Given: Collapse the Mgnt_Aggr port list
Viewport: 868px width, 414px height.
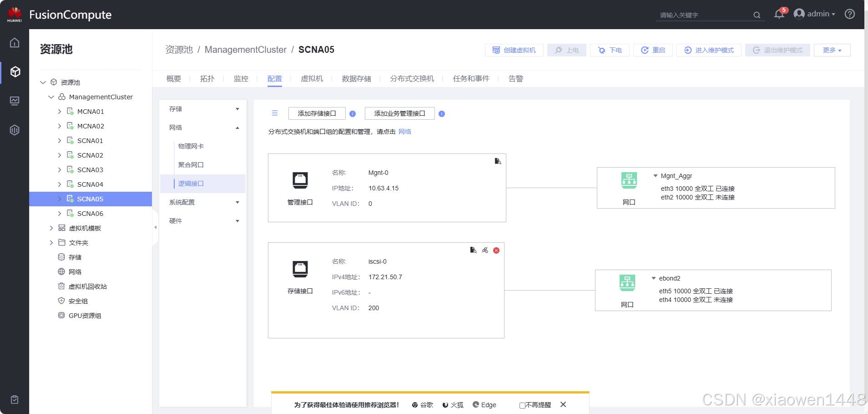Looking at the screenshot, I should [x=655, y=176].
